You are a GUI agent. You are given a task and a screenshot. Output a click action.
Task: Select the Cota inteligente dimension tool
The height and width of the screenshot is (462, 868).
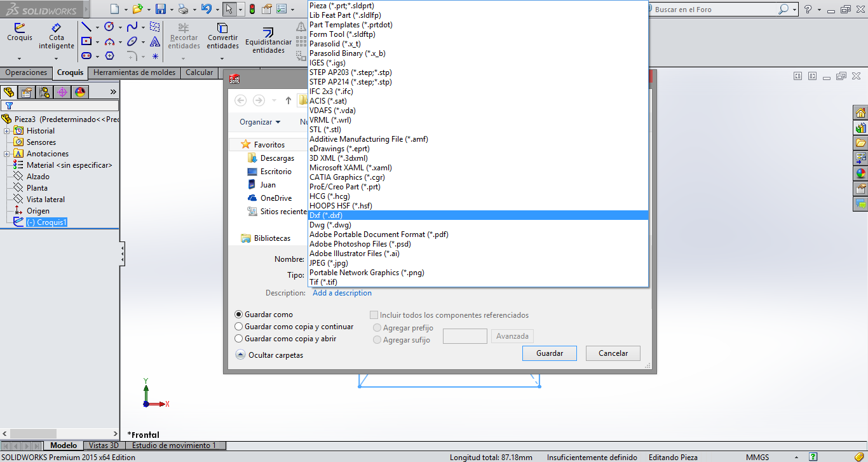click(x=57, y=36)
